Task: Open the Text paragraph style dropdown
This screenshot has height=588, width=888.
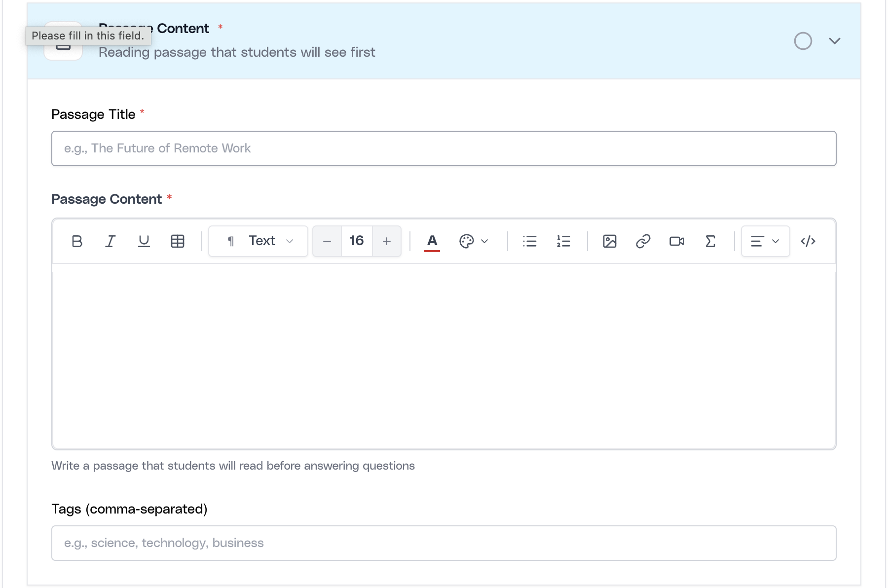Action: click(259, 241)
